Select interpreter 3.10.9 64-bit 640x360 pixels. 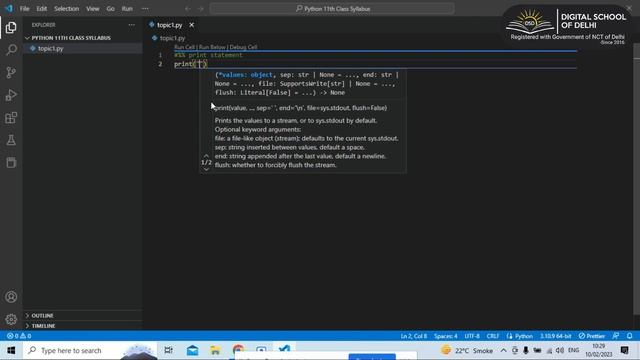pyautogui.click(x=556, y=336)
